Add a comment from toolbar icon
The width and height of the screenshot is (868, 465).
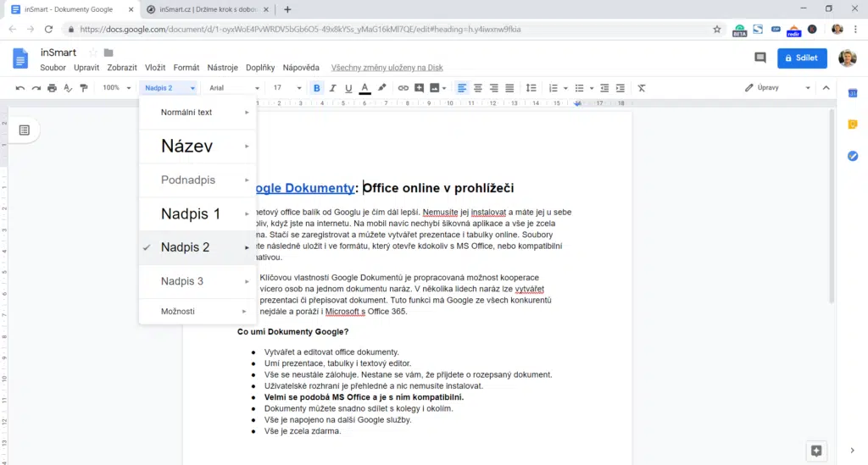(x=419, y=88)
